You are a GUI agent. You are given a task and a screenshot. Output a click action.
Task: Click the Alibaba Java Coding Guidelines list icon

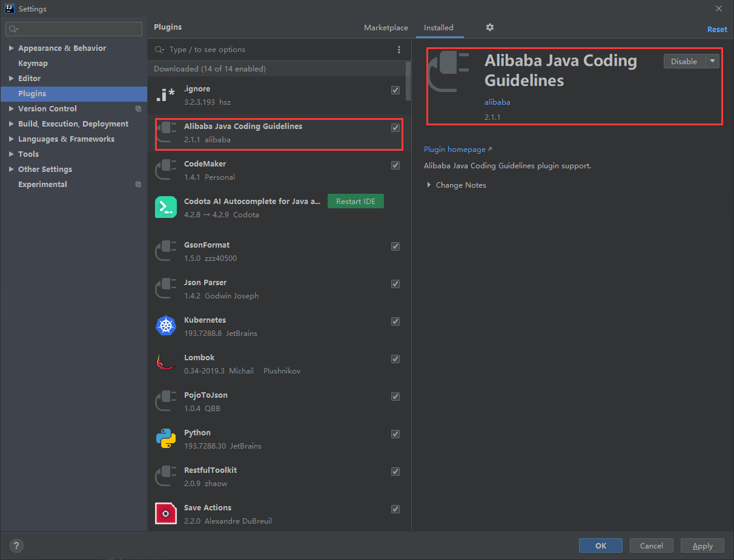[x=167, y=133]
